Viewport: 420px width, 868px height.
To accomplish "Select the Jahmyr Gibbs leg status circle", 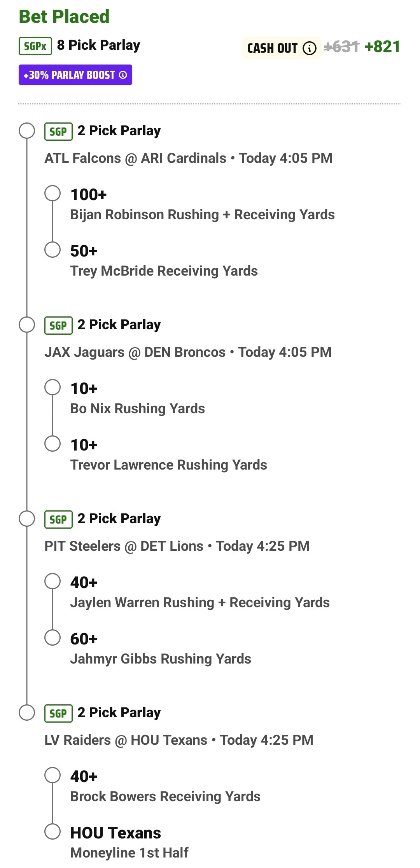I will click(x=52, y=637).
